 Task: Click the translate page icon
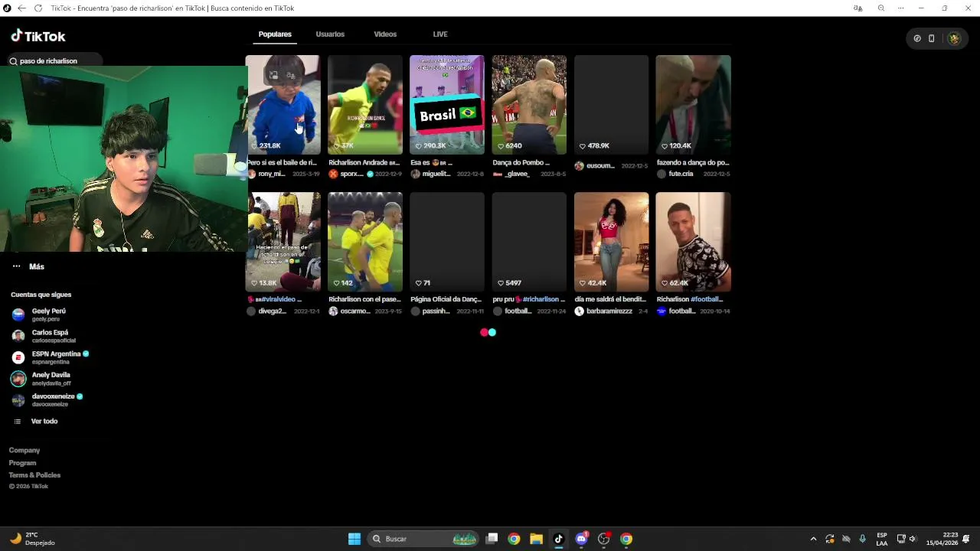(x=857, y=8)
